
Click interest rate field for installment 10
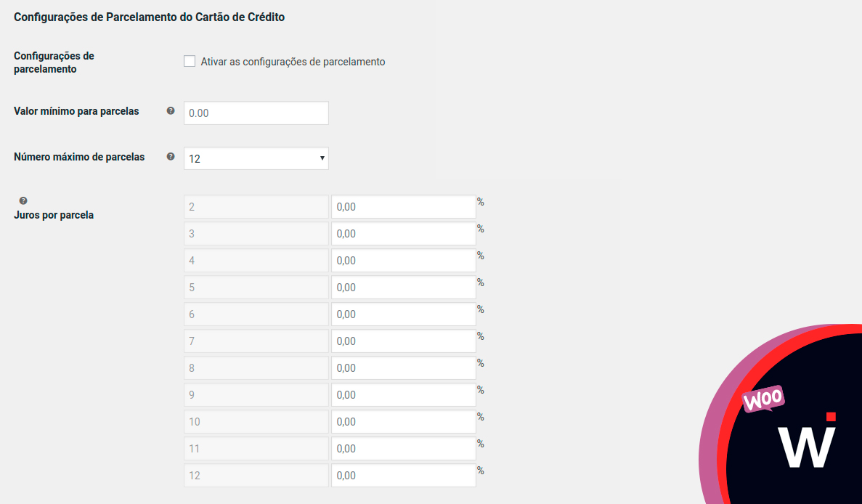pos(404,422)
